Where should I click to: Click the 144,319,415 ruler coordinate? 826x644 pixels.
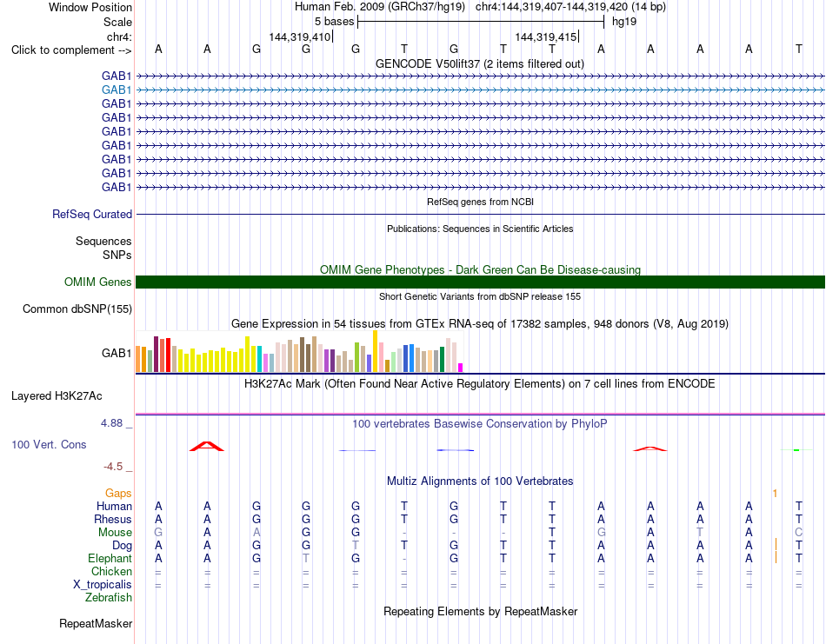(x=545, y=37)
